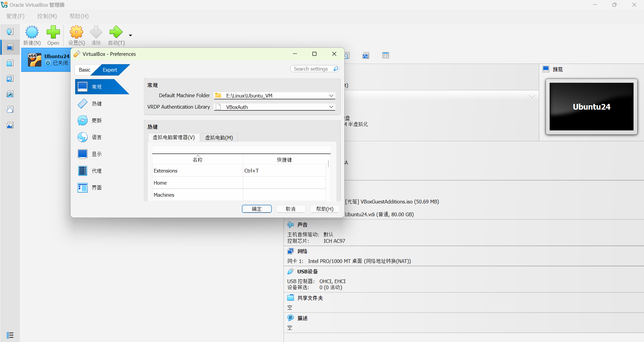Switch to the Expert tab
Screen dimensions: 644x342
(110, 70)
